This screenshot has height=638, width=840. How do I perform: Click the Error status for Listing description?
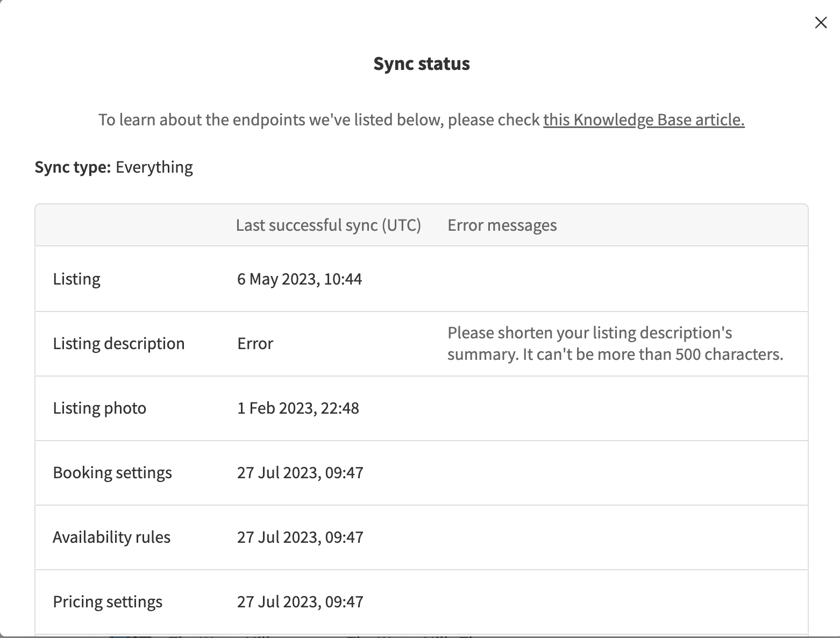coord(255,343)
